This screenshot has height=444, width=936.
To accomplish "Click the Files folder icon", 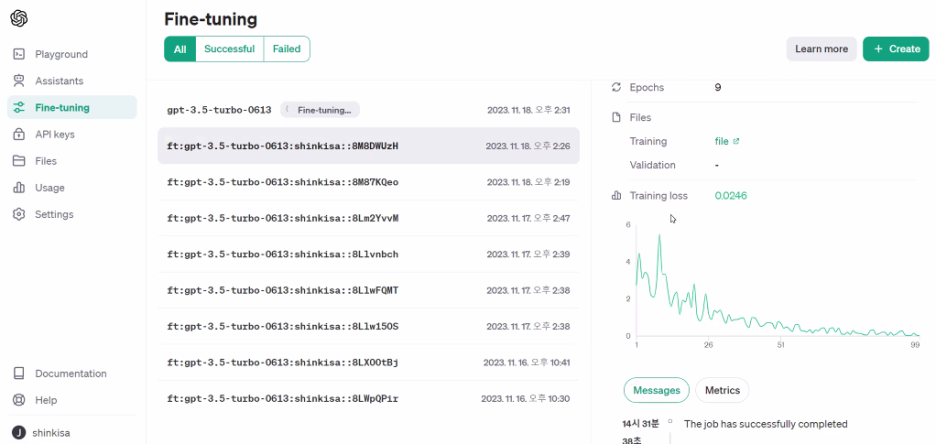I will [19, 161].
